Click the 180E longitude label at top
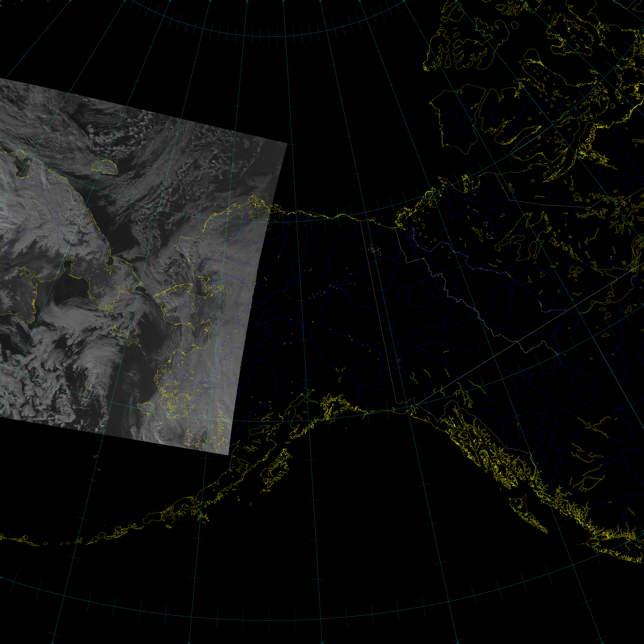Screen dimensions: 644x644 pyautogui.click(x=170, y=1)
